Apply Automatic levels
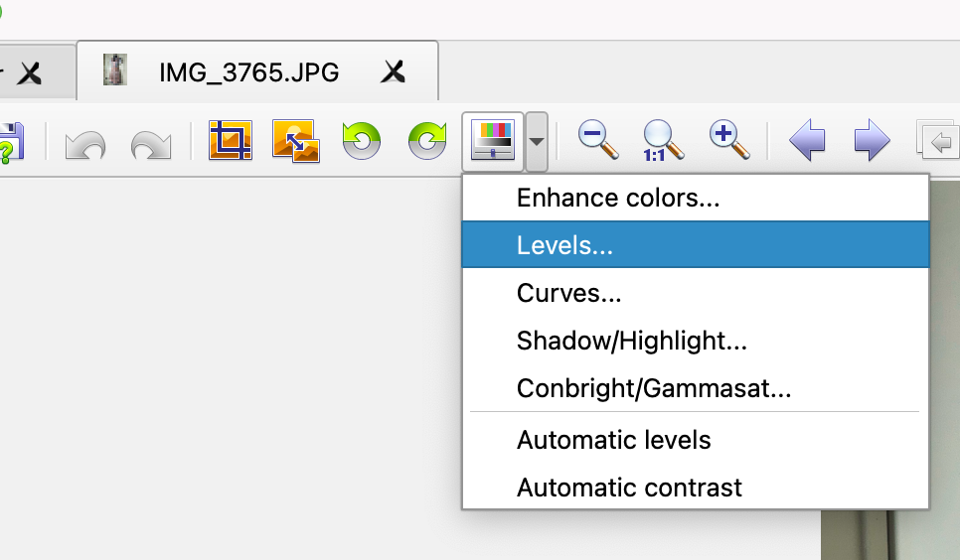The image size is (960, 560). click(x=696, y=440)
